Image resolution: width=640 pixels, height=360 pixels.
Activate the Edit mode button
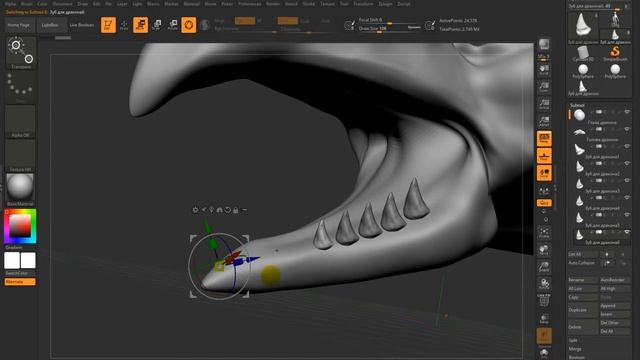click(x=108, y=25)
